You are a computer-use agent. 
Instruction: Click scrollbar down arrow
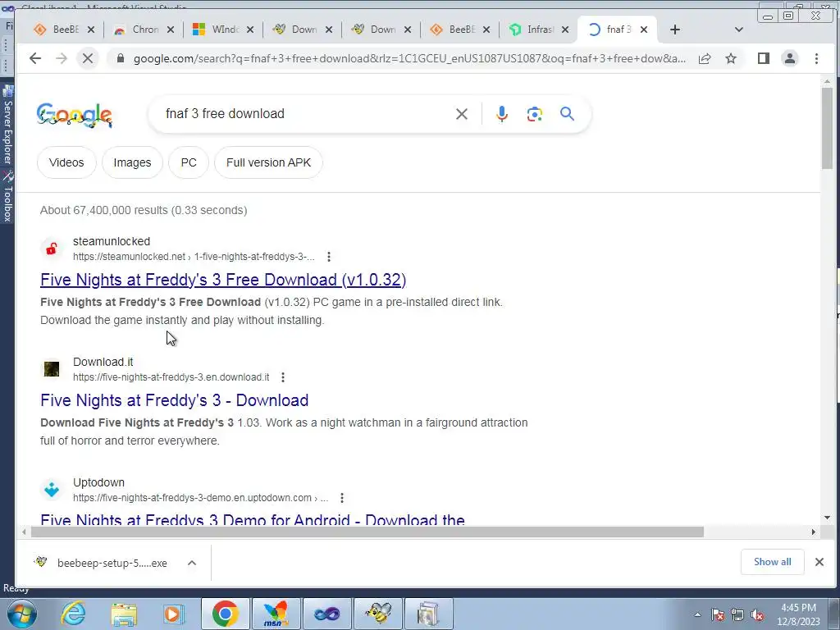point(827,518)
